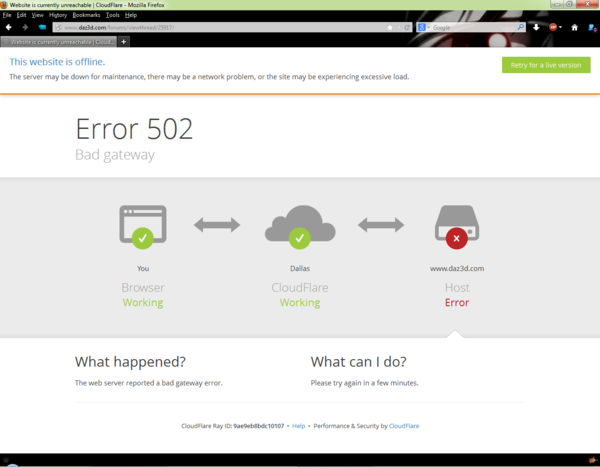600x467 pixels.
Task: Expand the Adblock Plus dropdown arrow
Action: 560,28
